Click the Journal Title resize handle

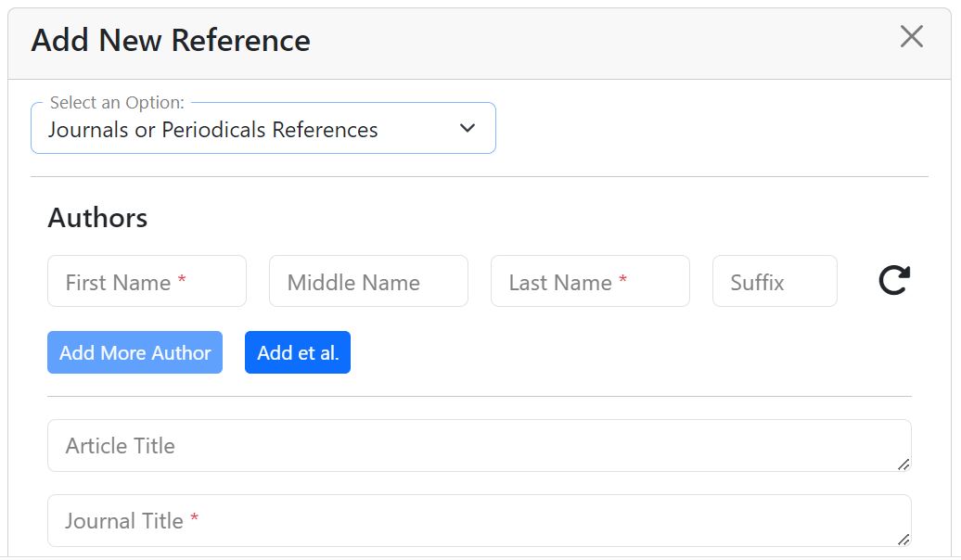tap(903, 539)
